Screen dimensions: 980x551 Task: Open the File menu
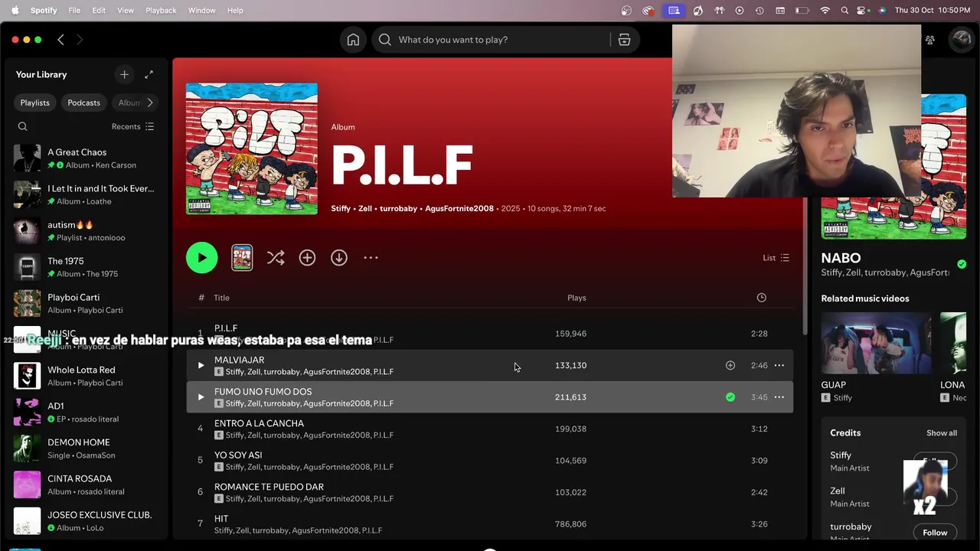click(74, 10)
